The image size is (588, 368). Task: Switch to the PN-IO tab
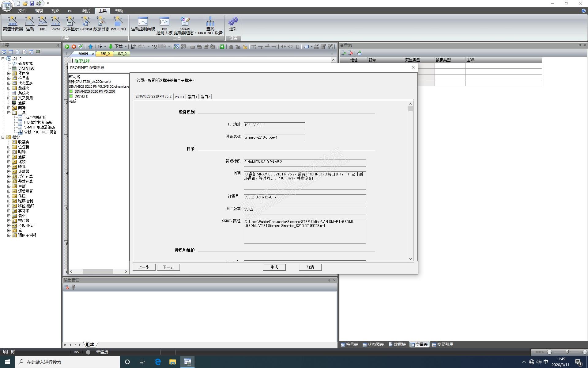tap(179, 97)
